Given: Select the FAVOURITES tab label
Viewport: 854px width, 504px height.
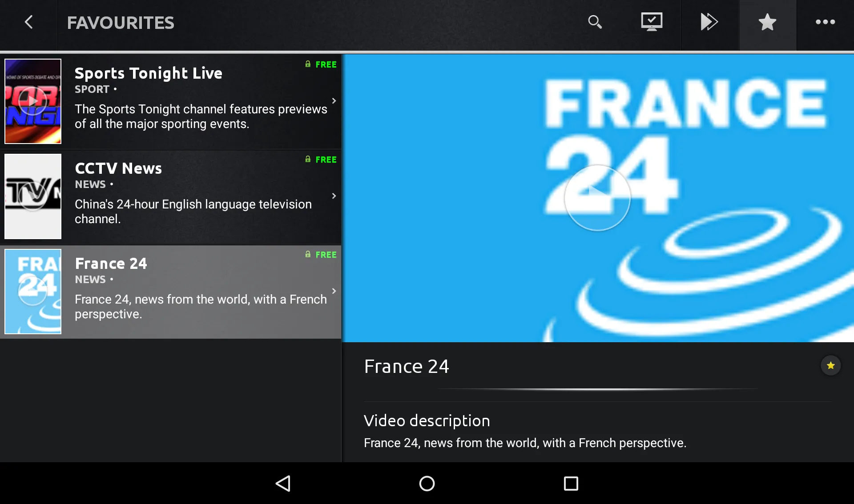Looking at the screenshot, I should [x=120, y=23].
